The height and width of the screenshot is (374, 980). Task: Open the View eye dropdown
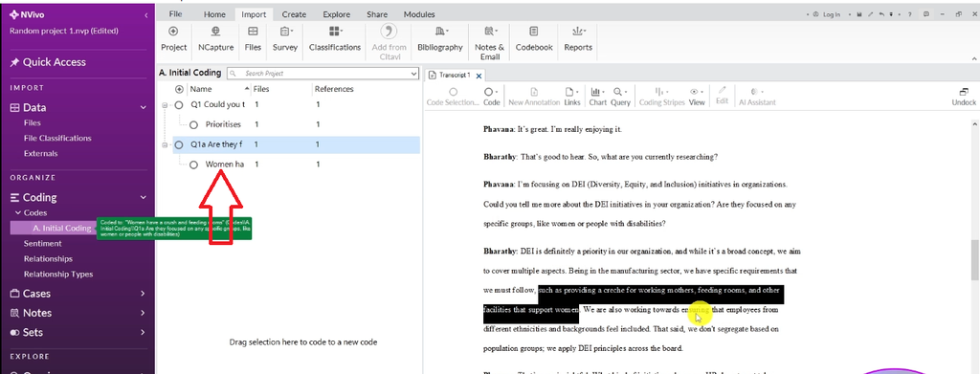pos(697,96)
